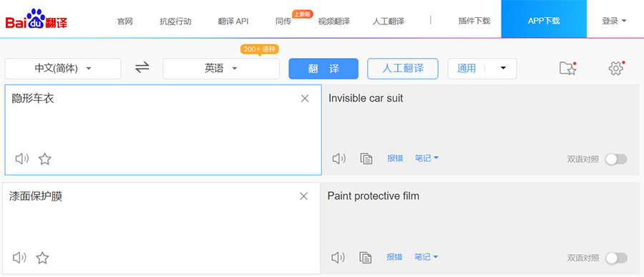Star the 隐形车衣 source text
Viewport: 644px width, 277px height.
pyautogui.click(x=45, y=159)
